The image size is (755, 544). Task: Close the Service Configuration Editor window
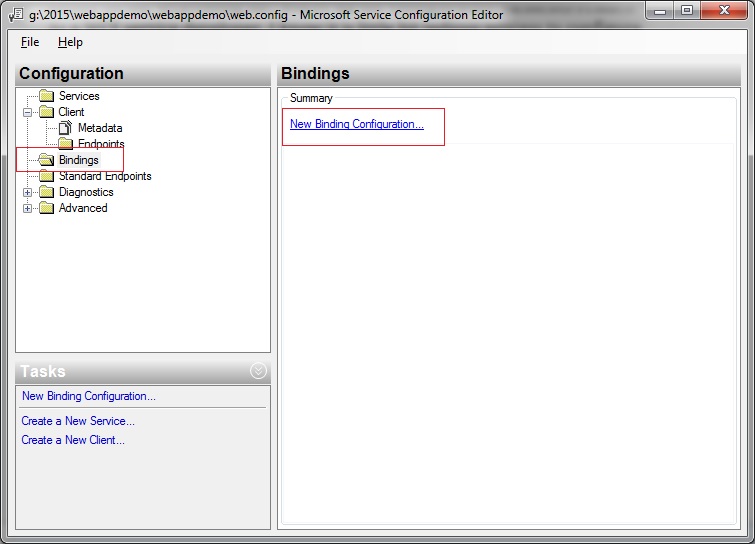(x=724, y=11)
